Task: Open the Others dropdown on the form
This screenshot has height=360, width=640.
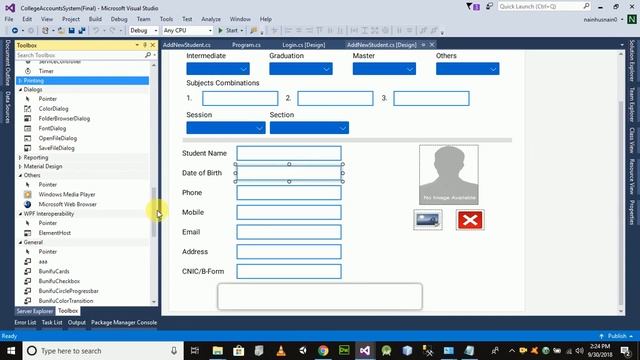Action: click(467, 69)
